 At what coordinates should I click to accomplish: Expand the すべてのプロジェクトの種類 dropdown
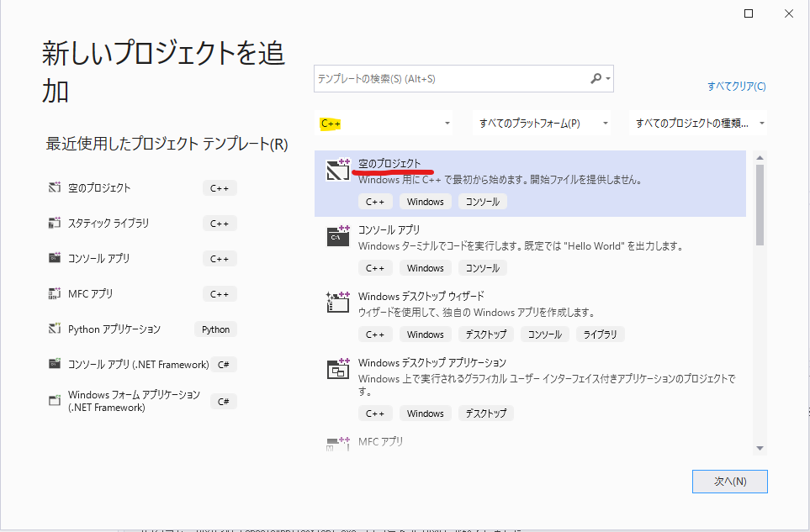coord(698,124)
